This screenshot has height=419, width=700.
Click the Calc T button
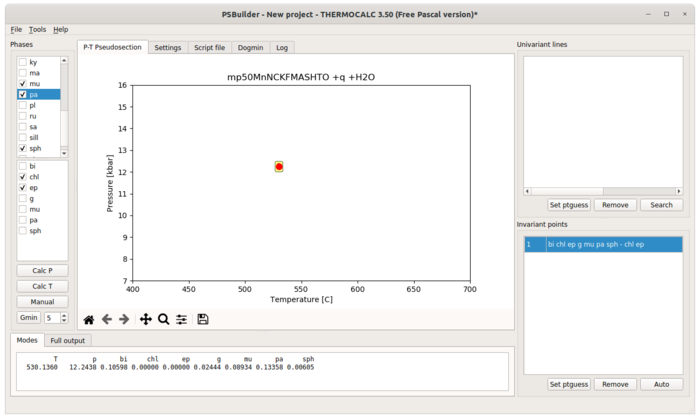tap(42, 286)
